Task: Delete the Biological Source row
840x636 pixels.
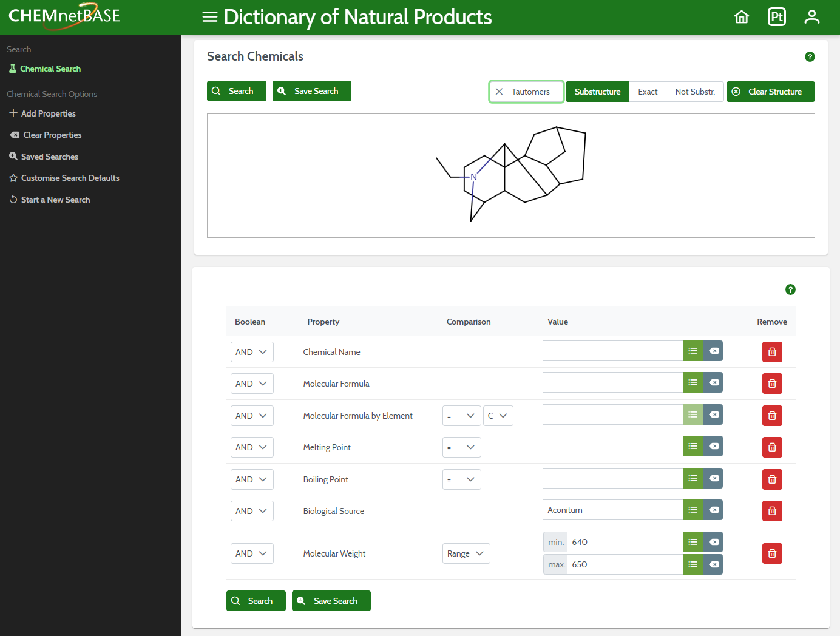Action: coord(772,511)
